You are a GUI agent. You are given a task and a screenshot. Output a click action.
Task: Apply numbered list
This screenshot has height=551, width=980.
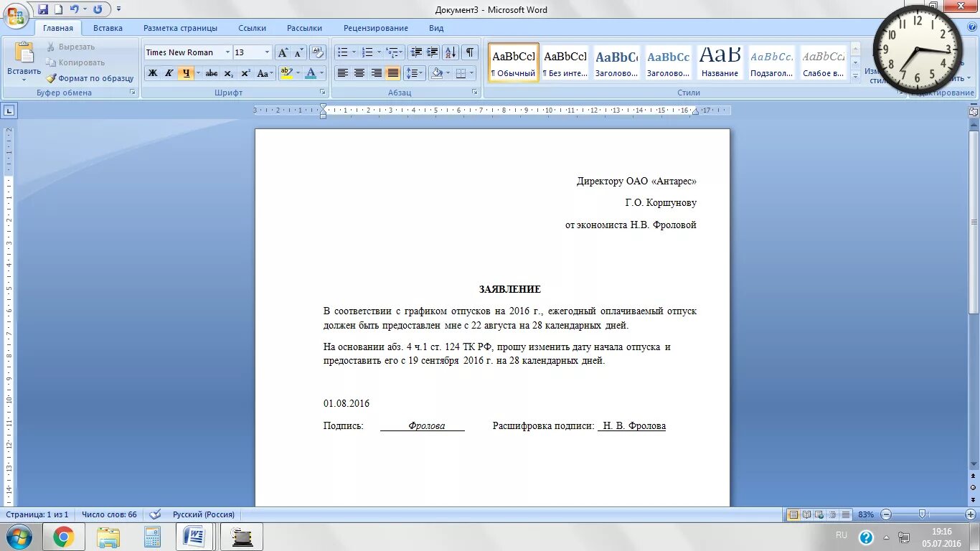pyautogui.click(x=367, y=52)
